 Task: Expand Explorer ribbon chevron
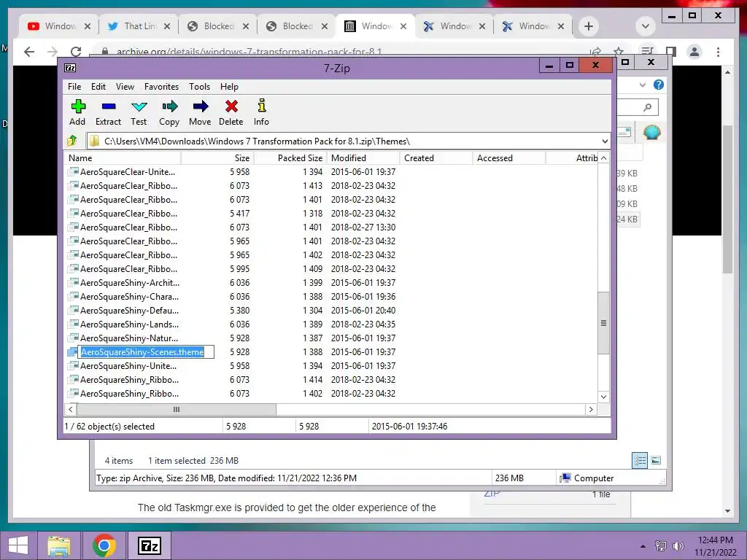click(x=643, y=85)
